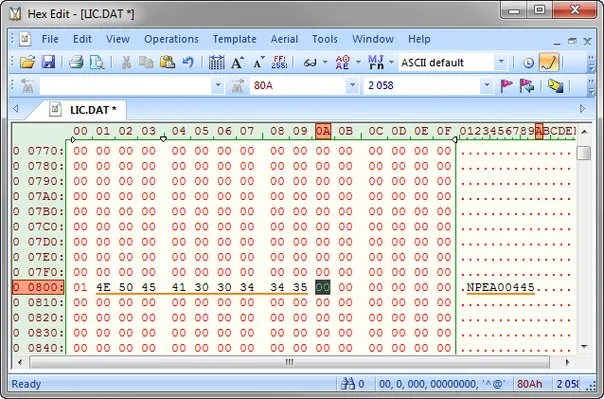The image size is (604, 399).
Task: Expand the 2 058 decimal address dropdown
Action: 487,86
